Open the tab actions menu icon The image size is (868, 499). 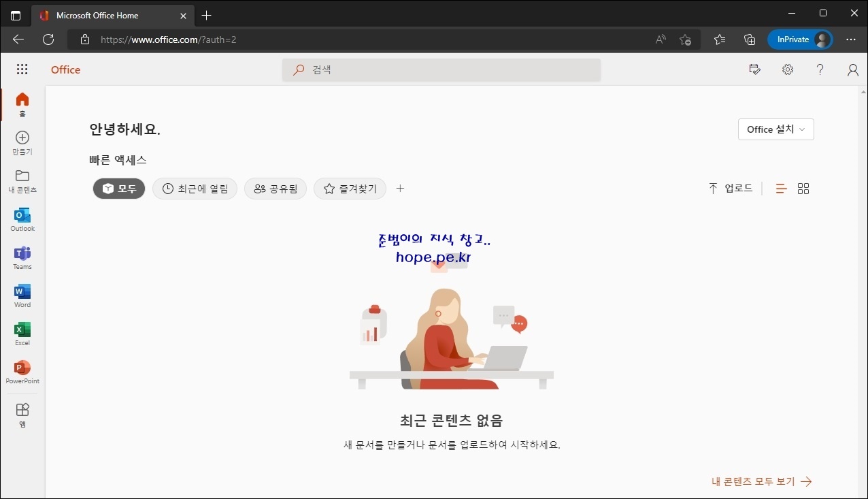click(16, 15)
